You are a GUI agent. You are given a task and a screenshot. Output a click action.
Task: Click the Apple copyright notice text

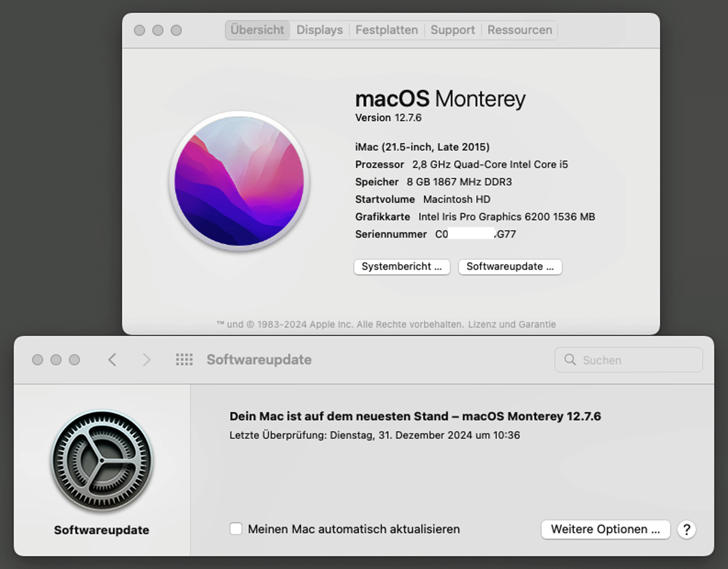point(340,324)
